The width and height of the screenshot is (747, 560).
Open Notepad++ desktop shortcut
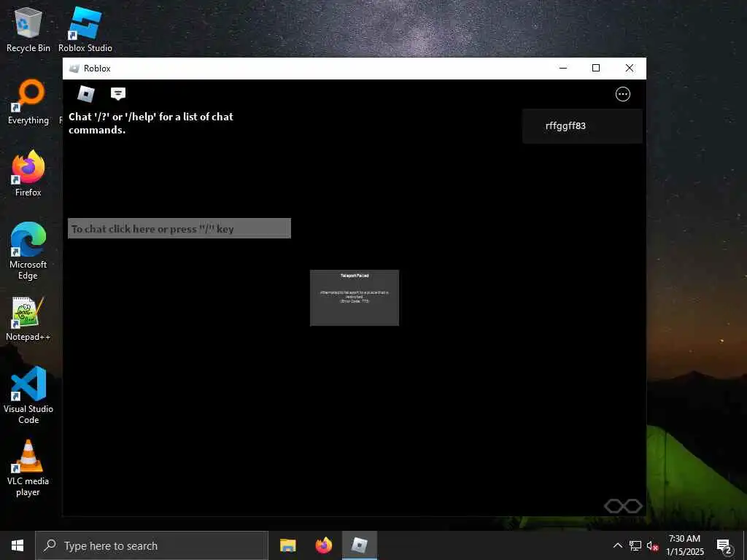point(28,319)
